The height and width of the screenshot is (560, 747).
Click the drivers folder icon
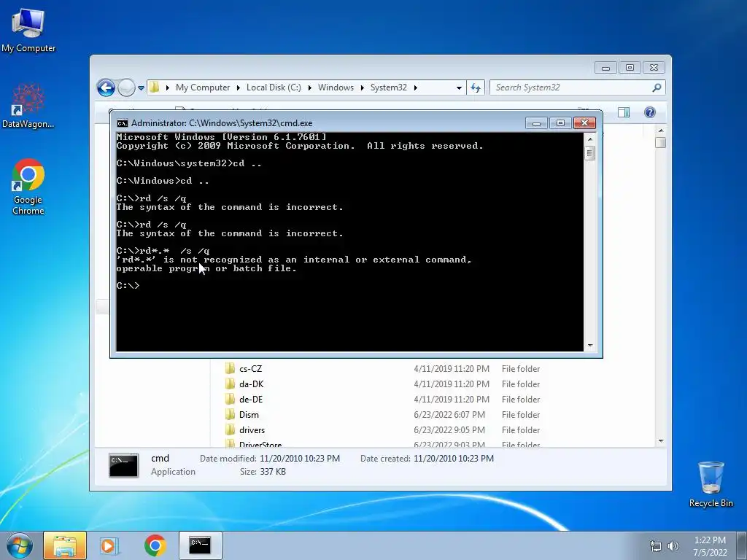pyautogui.click(x=230, y=429)
